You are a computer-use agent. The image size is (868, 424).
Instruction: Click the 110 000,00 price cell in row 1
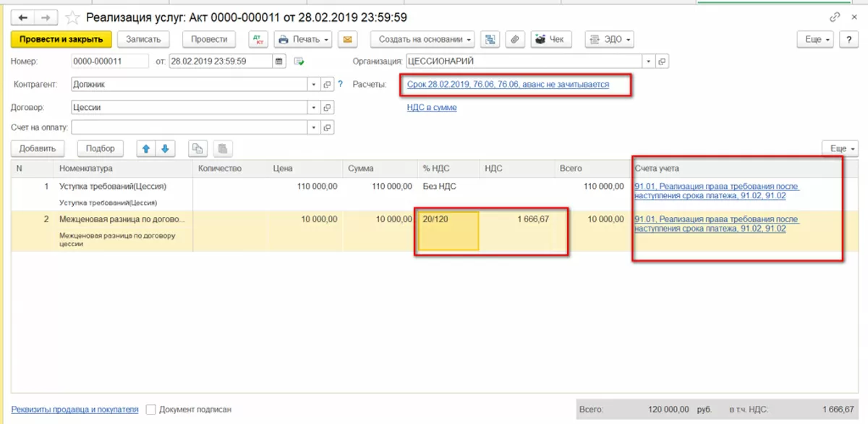(x=305, y=194)
